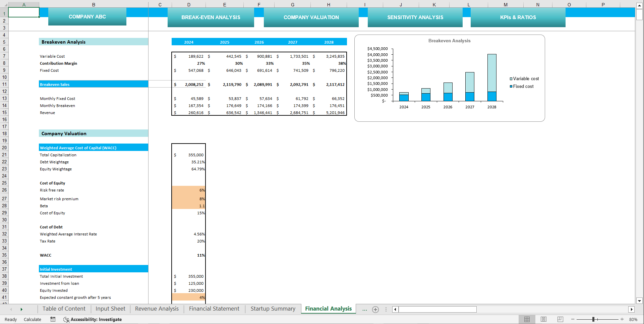Image resolution: width=644 pixels, height=324 pixels.
Task: Click the macro recording icon near Calculate
Action: coord(53,319)
